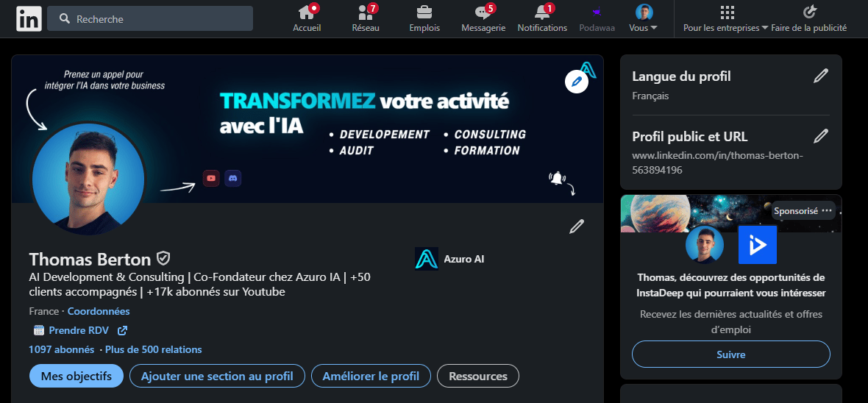Open the Prendre RDV link

tap(79, 330)
